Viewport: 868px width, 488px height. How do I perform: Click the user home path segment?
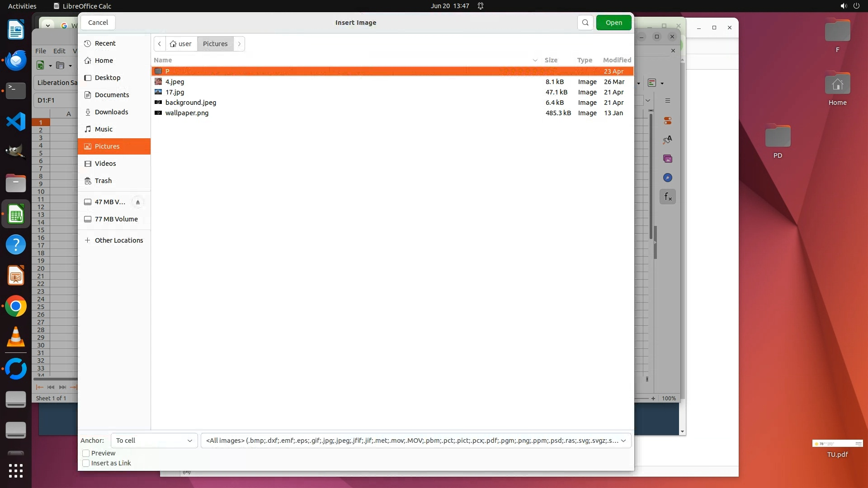(x=181, y=44)
